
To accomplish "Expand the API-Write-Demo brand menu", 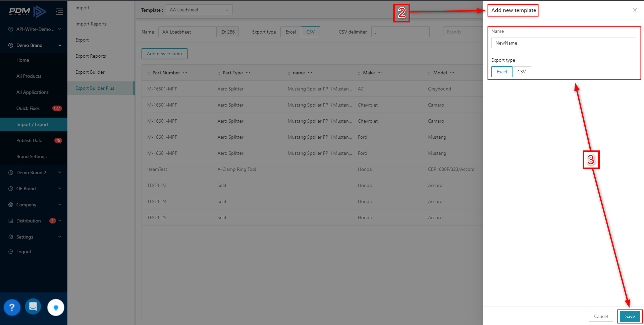I will (x=34, y=29).
